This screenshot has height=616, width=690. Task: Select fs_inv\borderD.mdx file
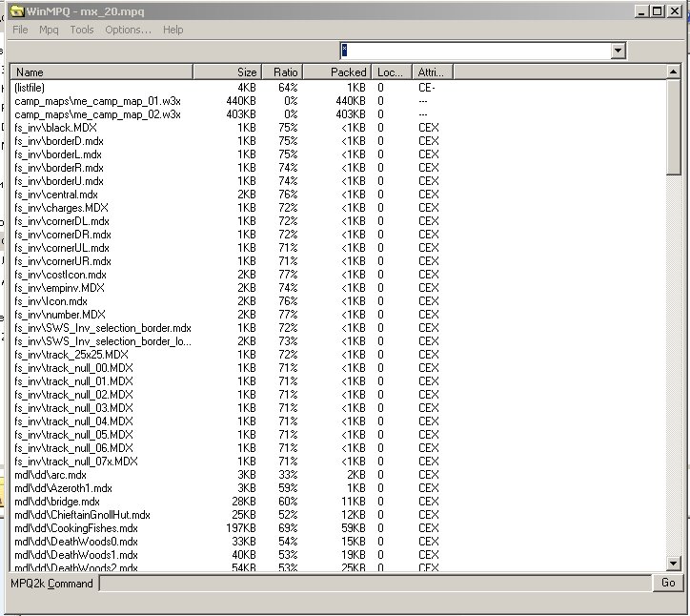[x=59, y=141]
